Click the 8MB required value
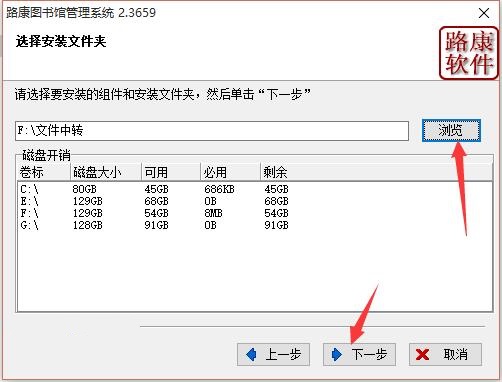Viewport: 502px width, 382px height. [x=213, y=213]
